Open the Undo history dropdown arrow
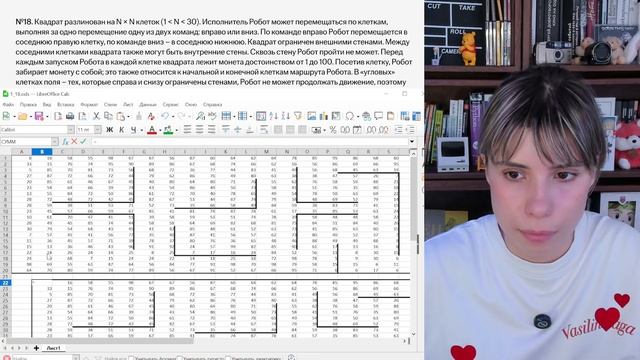640x360 pixels. tap(172, 117)
